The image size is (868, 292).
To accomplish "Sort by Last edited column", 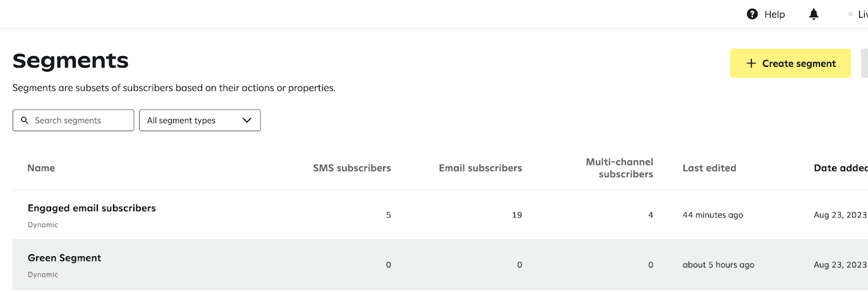I will click(x=709, y=168).
